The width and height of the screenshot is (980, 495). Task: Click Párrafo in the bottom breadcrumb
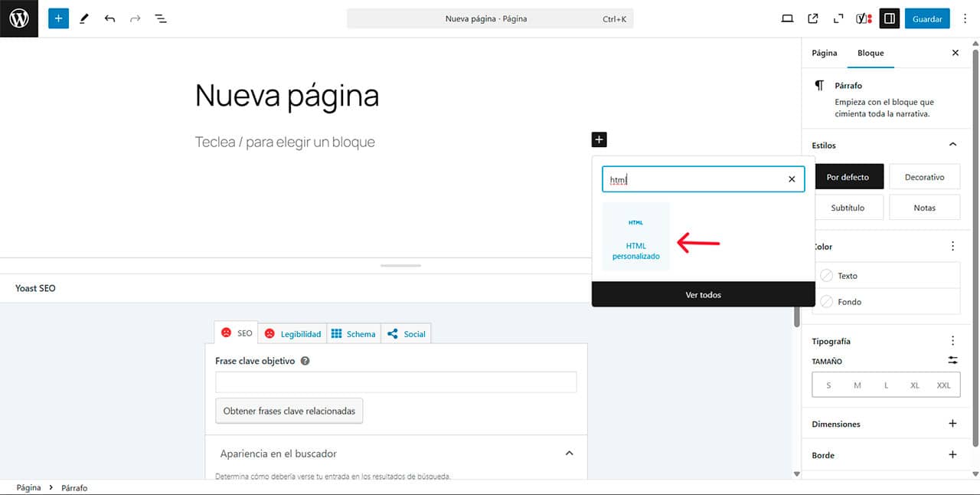[74, 487]
